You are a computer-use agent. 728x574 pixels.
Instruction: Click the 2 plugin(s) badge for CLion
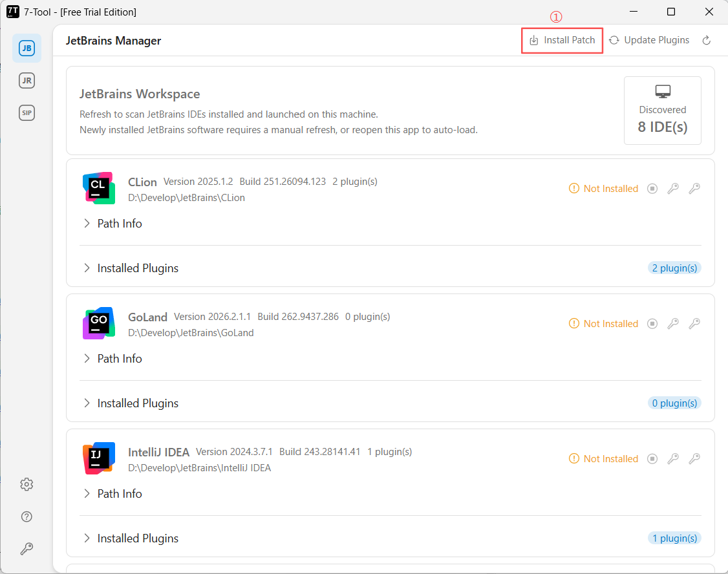(x=674, y=268)
